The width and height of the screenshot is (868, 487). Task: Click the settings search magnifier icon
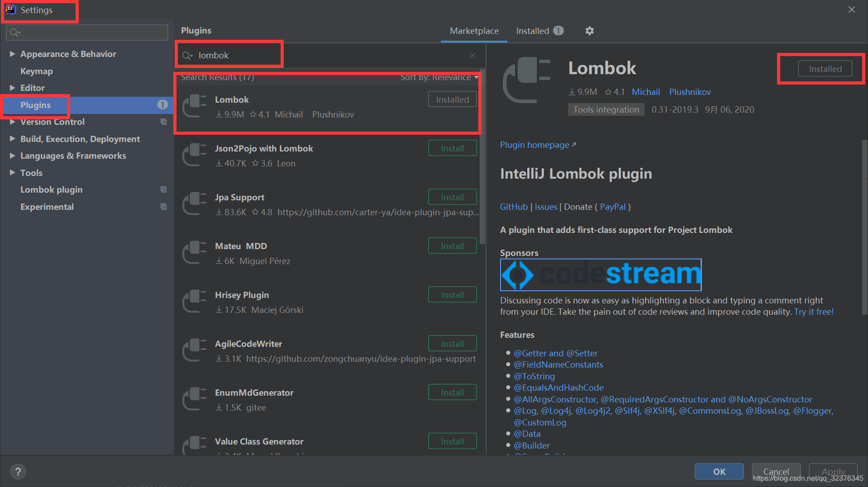pos(14,33)
